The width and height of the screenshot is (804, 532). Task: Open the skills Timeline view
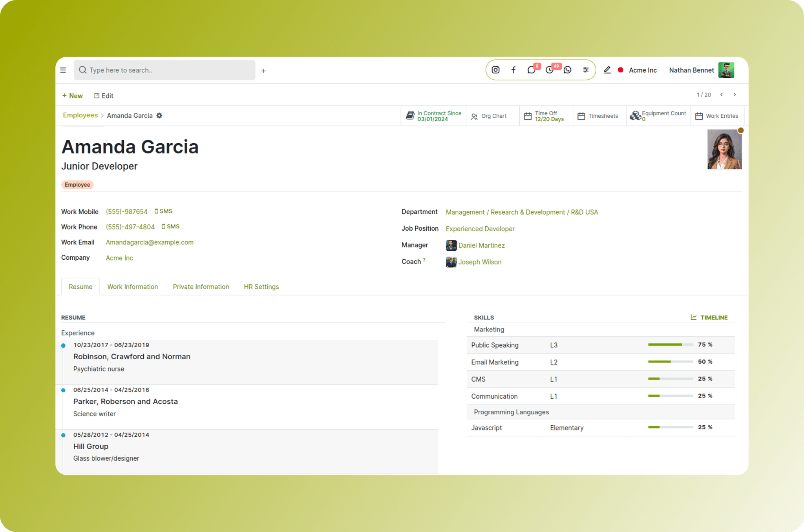pyautogui.click(x=709, y=317)
